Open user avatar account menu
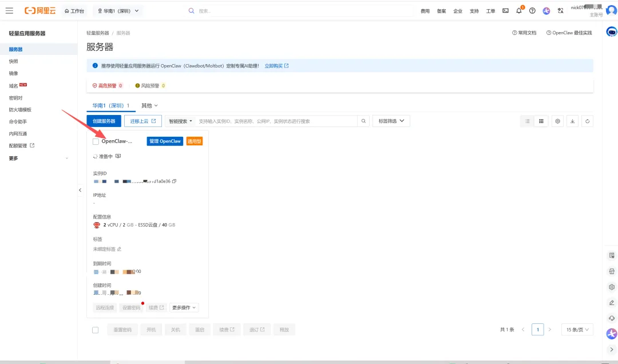This screenshot has width=618, height=364. pyautogui.click(x=611, y=11)
